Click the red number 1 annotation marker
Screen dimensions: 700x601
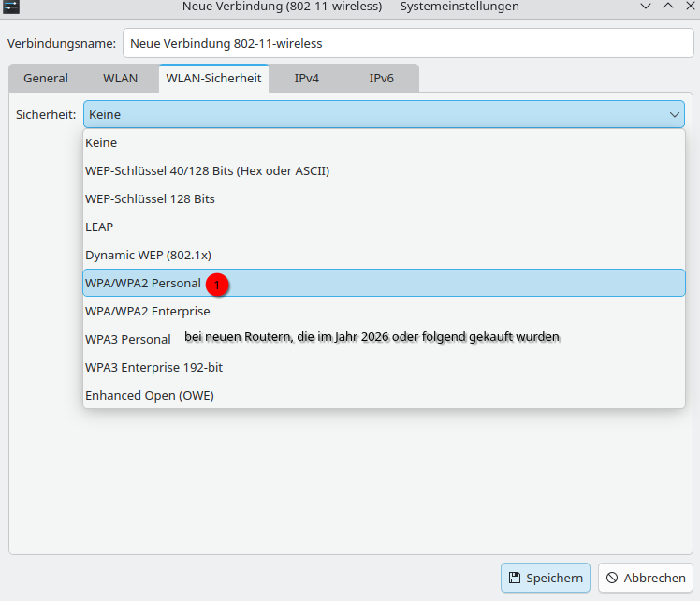coord(217,284)
